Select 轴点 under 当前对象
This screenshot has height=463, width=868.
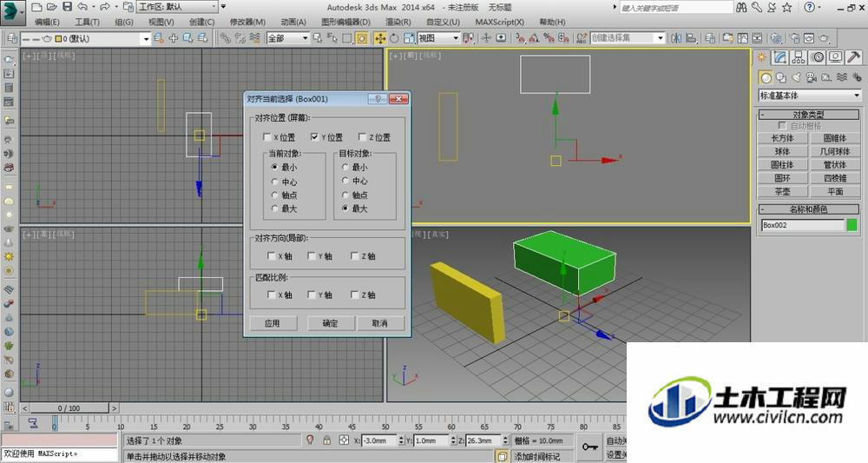pyautogui.click(x=274, y=195)
